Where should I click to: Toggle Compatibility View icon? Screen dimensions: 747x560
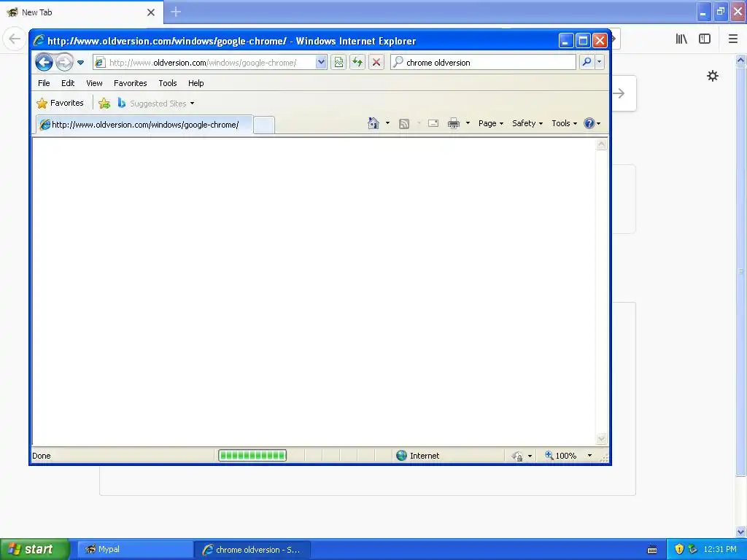click(338, 63)
